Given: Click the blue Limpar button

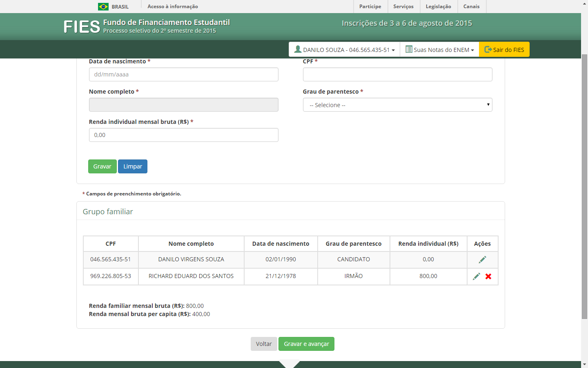Looking at the screenshot, I should [133, 166].
